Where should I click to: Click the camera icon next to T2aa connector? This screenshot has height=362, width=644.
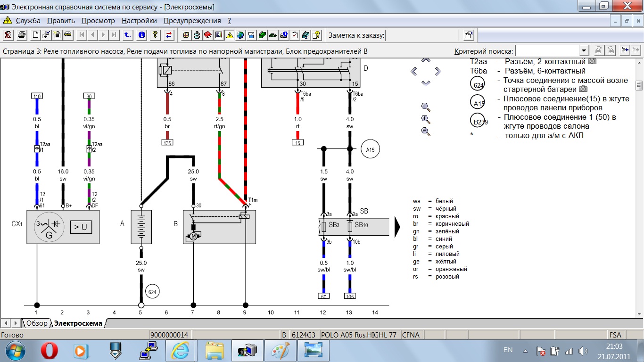(592, 62)
